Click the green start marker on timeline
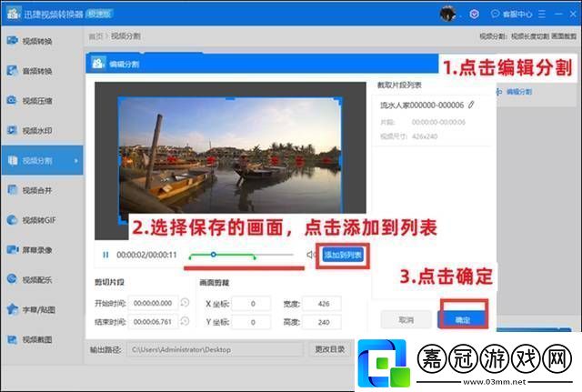 pyautogui.click(x=190, y=256)
